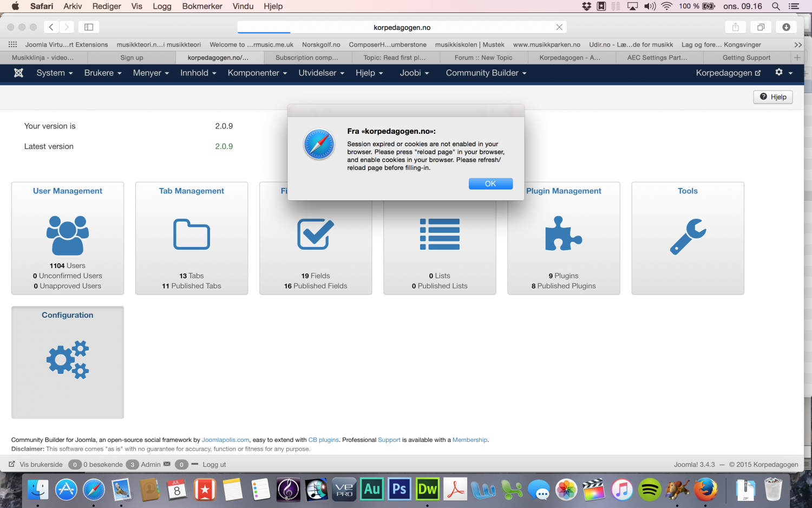This screenshot has height=508, width=812.
Task: Click Safari share button
Action: (736, 27)
